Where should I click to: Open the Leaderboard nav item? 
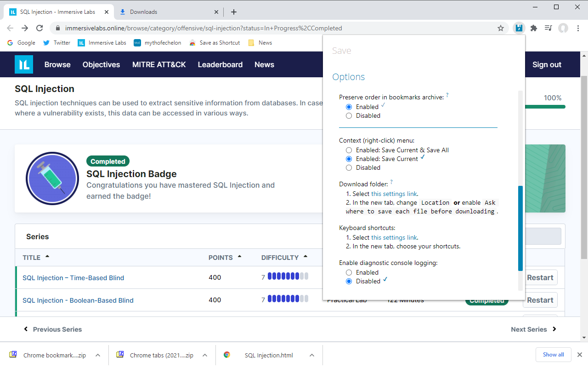tap(220, 64)
